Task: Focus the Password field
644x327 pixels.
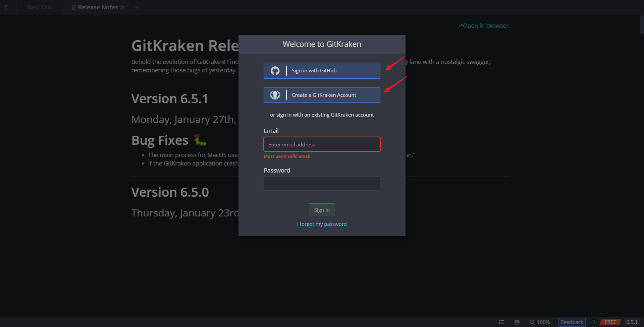Action: (322, 184)
